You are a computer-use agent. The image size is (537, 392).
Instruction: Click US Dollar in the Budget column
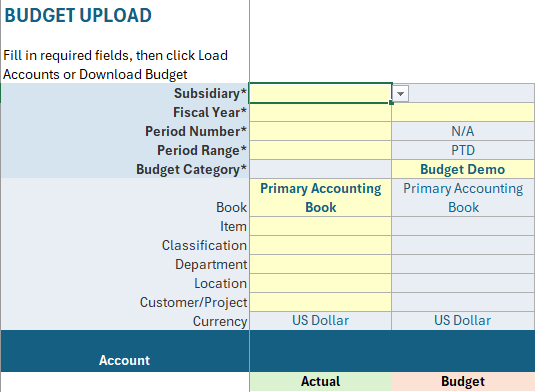pos(463,321)
